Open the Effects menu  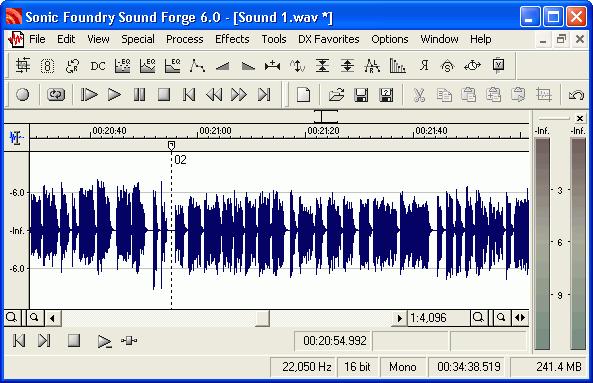click(x=232, y=39)
